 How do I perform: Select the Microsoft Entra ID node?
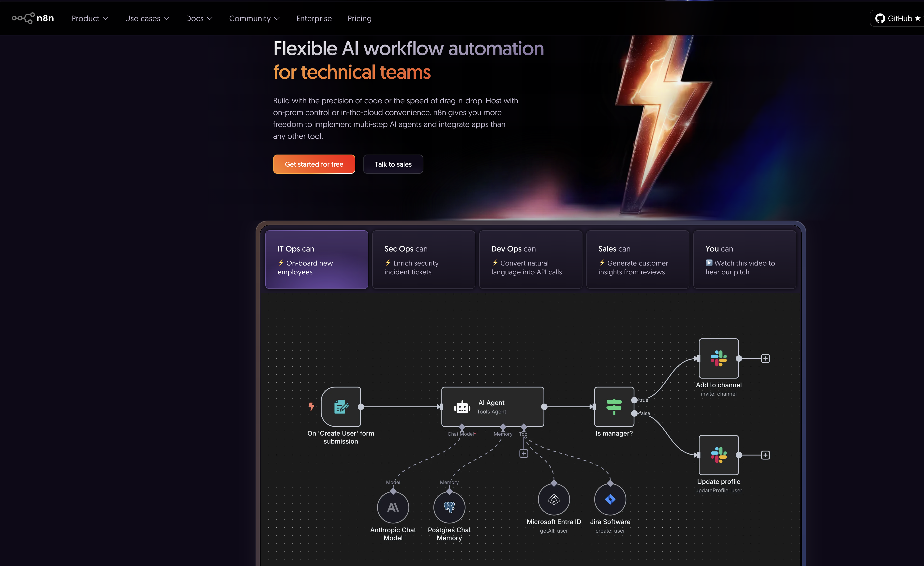(x=554, y=499)
